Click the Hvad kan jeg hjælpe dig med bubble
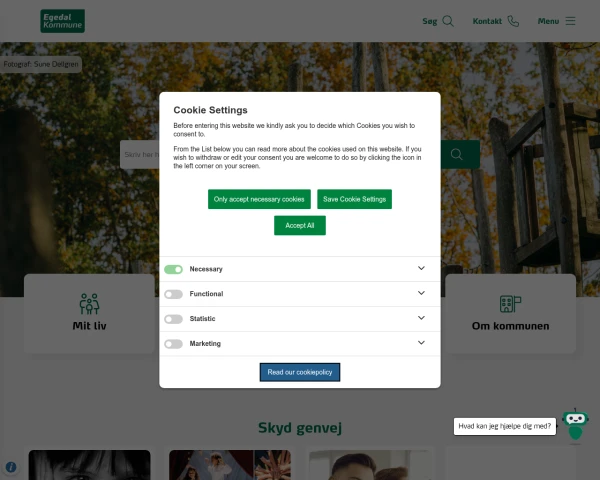The height and width of the screenshot is (480, 600). pyautogui.click(x=505, y=426)
